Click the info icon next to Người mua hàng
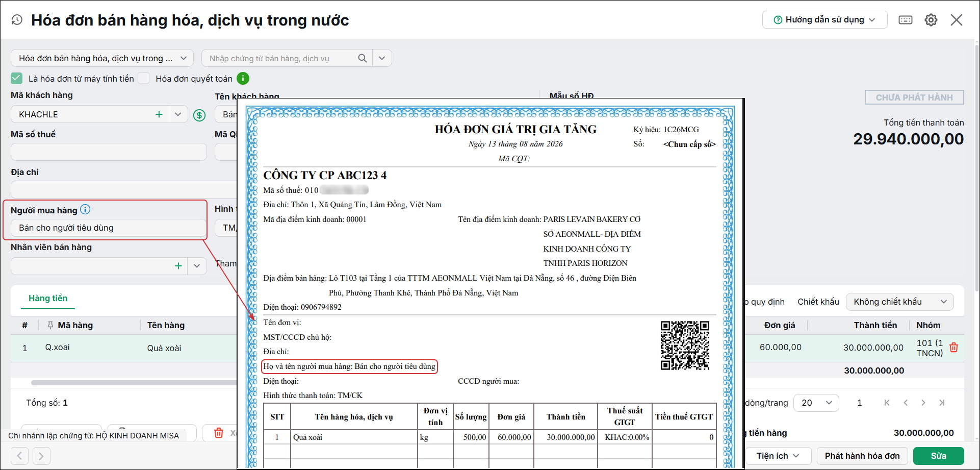 [x=86, y=209]
